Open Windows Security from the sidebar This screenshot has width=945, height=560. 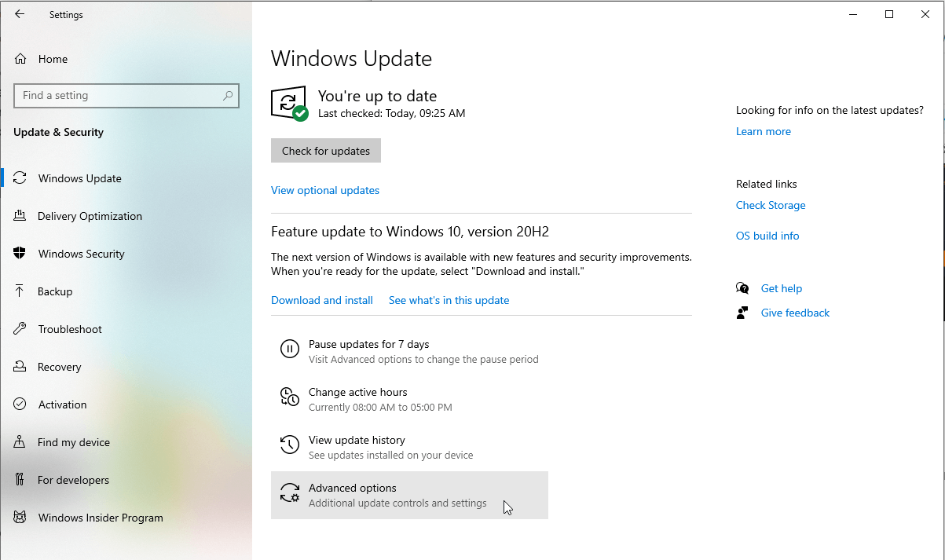pyautogui.click(x=81, y=253)
